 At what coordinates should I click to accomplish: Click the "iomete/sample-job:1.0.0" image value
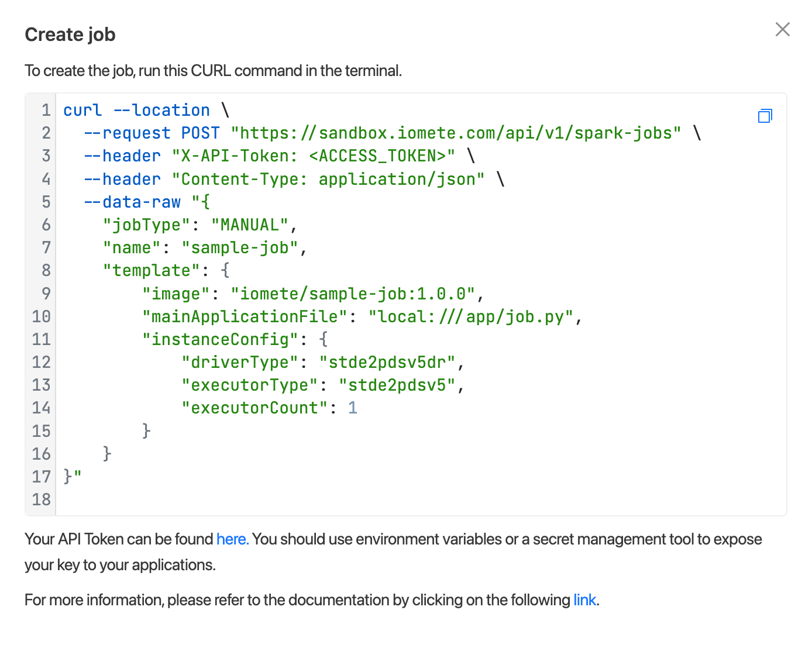pos(353,294)
